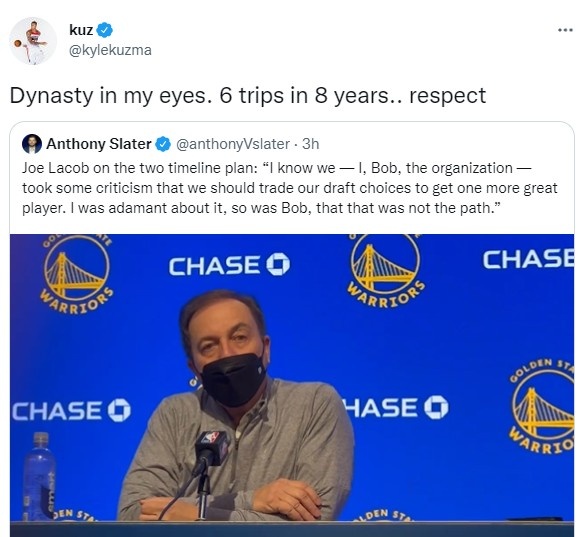
Task: Click the water bottle in the video
Action: [40, 476]
